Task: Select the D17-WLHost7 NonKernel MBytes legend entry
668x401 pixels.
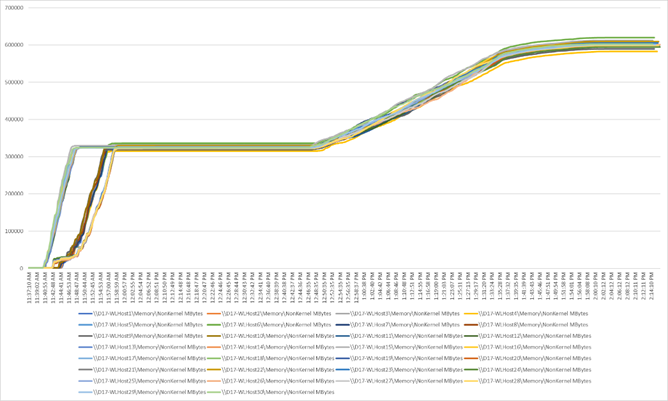Action: pyautogui.click(x=397, y=325)
